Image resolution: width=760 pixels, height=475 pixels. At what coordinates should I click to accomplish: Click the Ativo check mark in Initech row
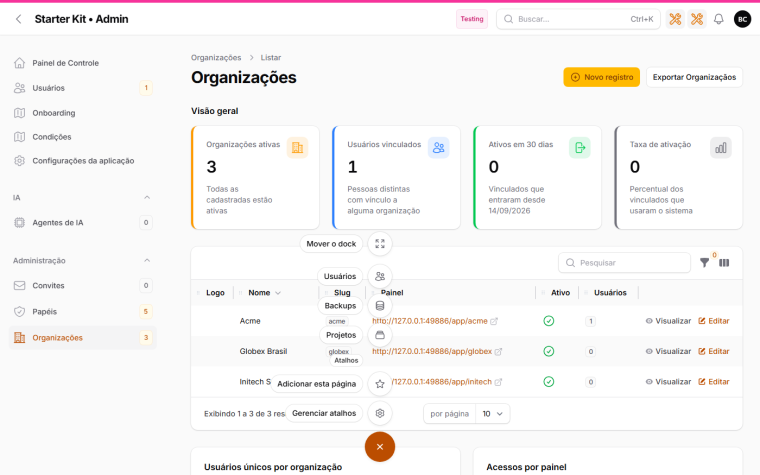[x=549, y=382]
